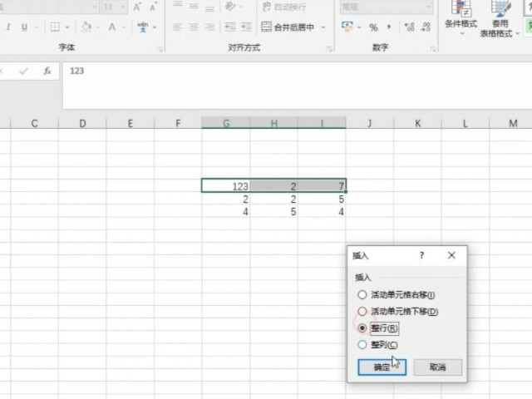532x399 pixels.
Task: Align text right in the cell
Action: 210,27
